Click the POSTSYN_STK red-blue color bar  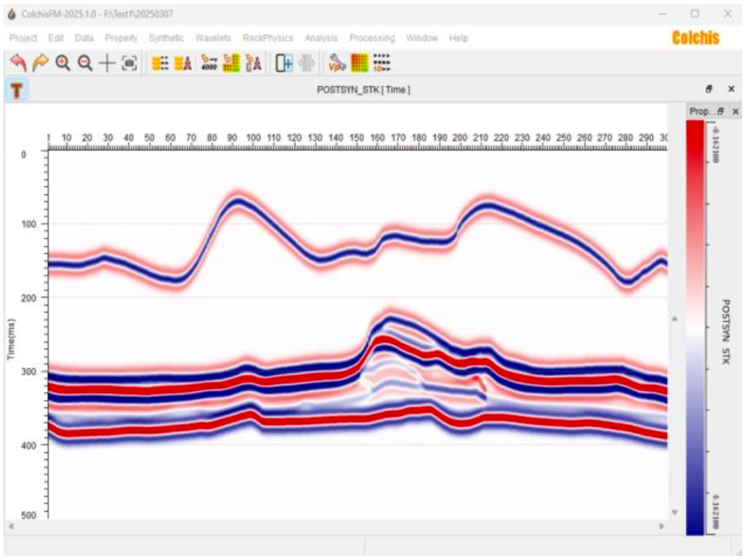[x=695, y=328]
